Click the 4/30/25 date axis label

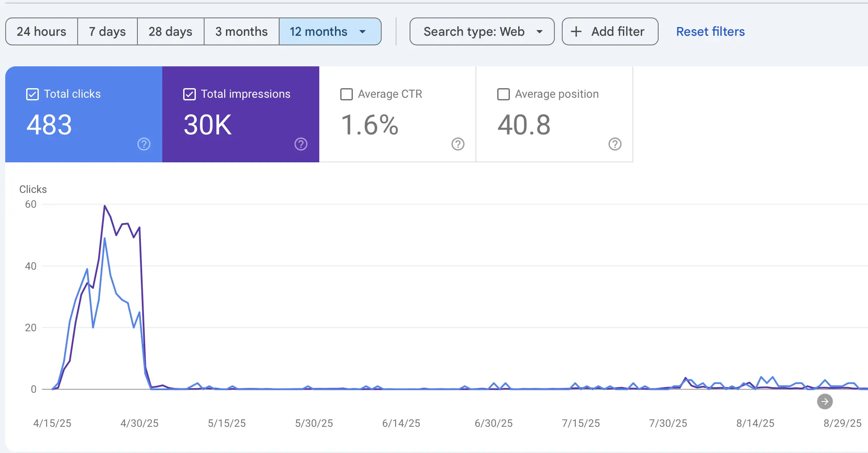[140, 423]
